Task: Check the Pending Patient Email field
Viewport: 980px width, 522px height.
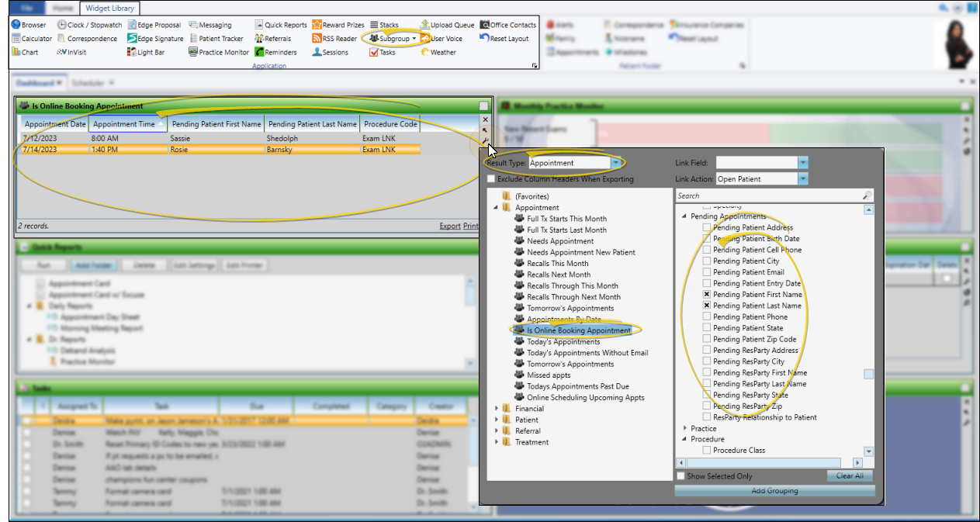Action: tap(707, 272)
